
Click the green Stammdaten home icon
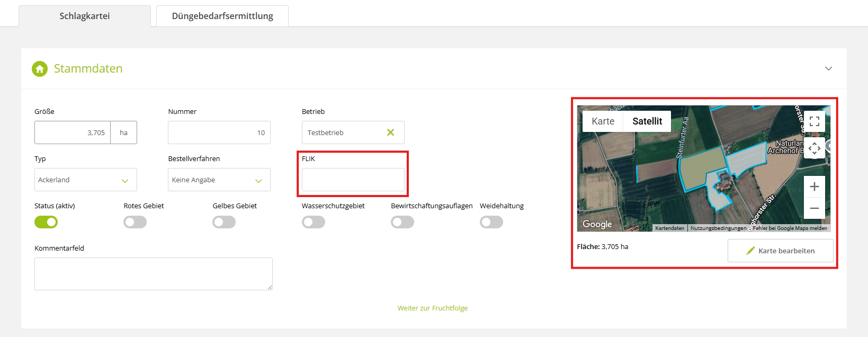[x=40, y=69]
